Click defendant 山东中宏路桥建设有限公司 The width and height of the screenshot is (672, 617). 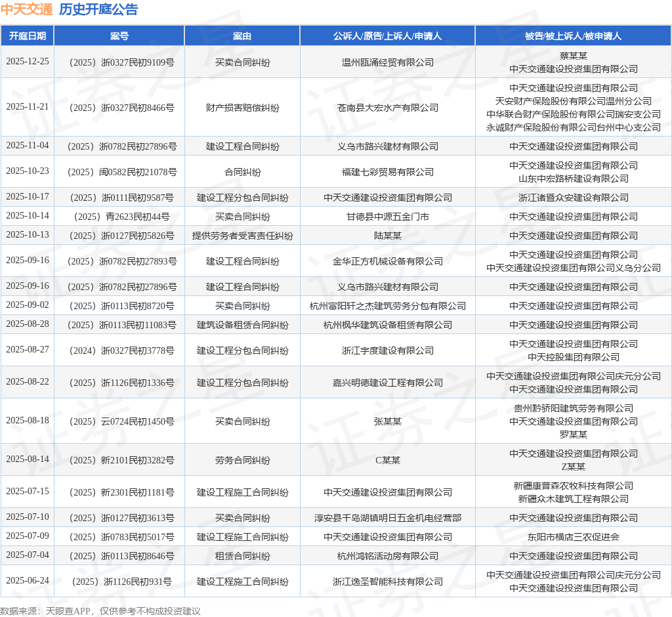pos(573,179)
